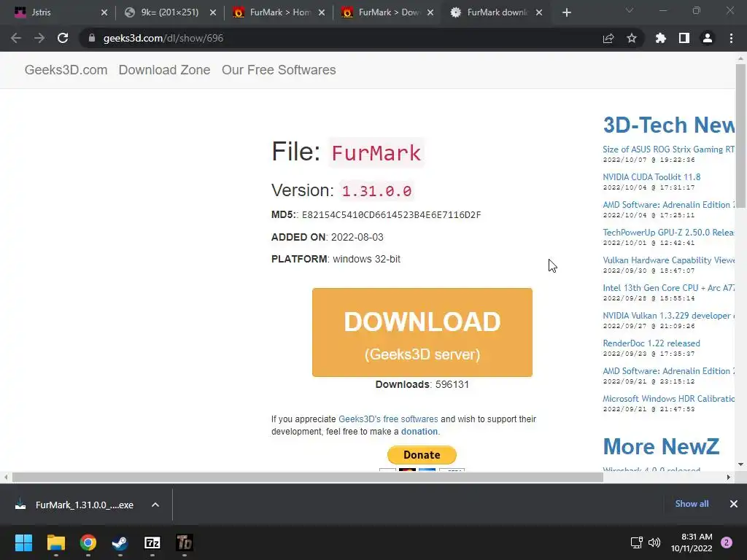Image resolution: width=747 pixels, height=560 pixels.
Task: Follow the donation text link
Action: [419, 432]
